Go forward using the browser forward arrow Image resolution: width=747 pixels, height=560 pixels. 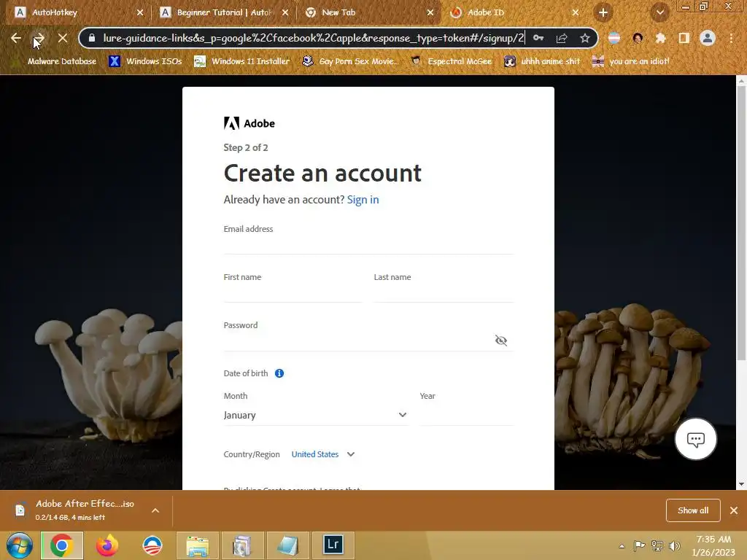tap(39, 38)
